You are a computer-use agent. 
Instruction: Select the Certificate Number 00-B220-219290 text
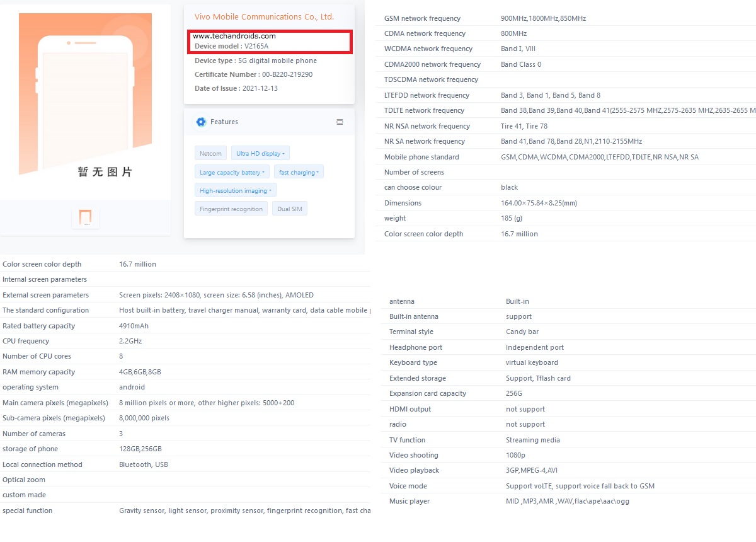[x=253, y=74]
